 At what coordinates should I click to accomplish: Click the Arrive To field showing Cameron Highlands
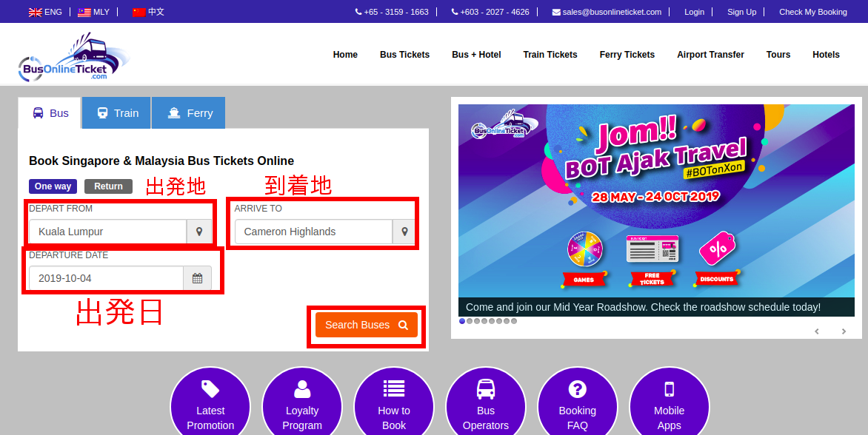point(313,232)
